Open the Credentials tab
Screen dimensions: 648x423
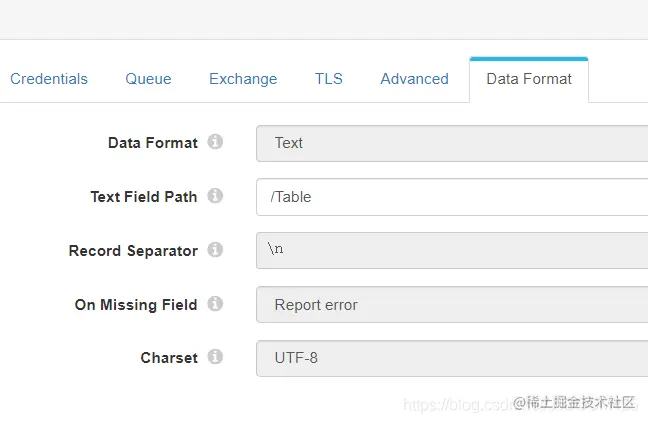tap(49, 79)
